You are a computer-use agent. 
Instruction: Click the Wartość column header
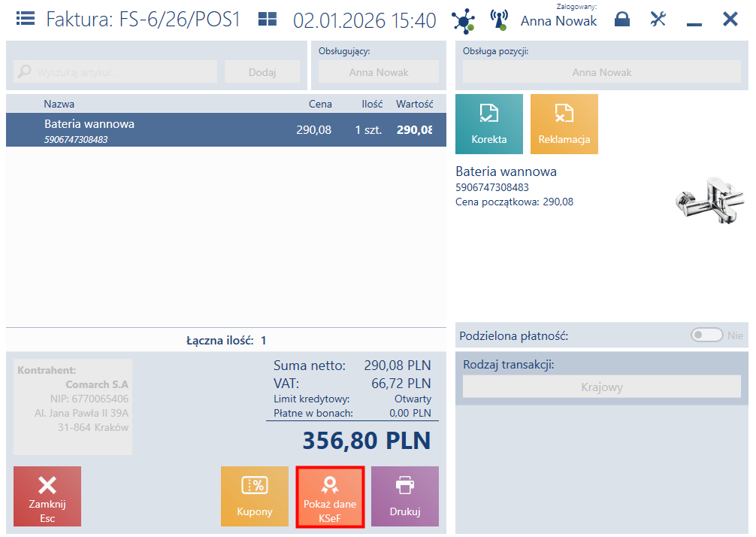(x=415, y=104)
